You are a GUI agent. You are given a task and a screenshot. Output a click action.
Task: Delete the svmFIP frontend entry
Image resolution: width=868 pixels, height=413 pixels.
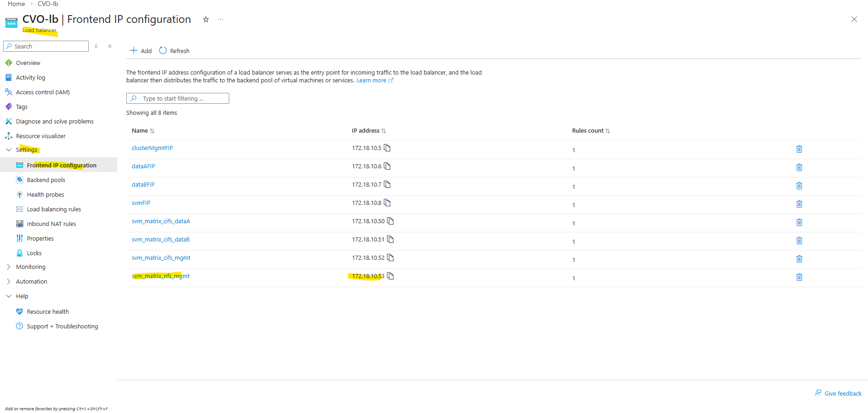[799, 204]
